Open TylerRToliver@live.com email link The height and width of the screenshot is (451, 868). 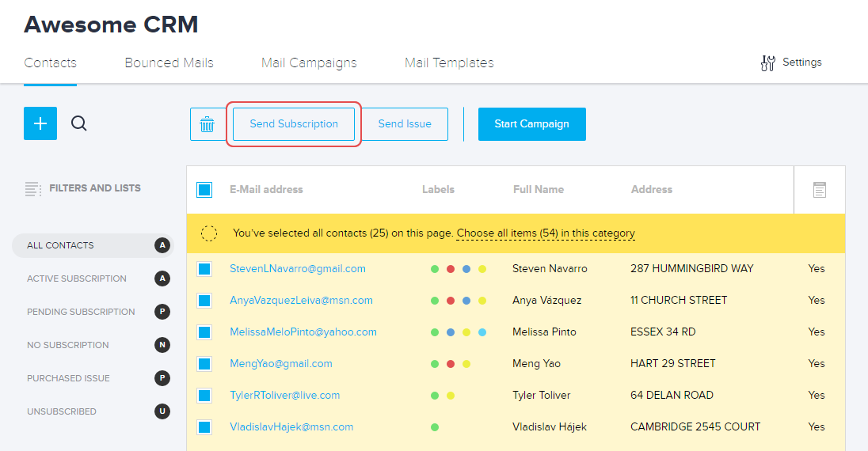[284, 396]
